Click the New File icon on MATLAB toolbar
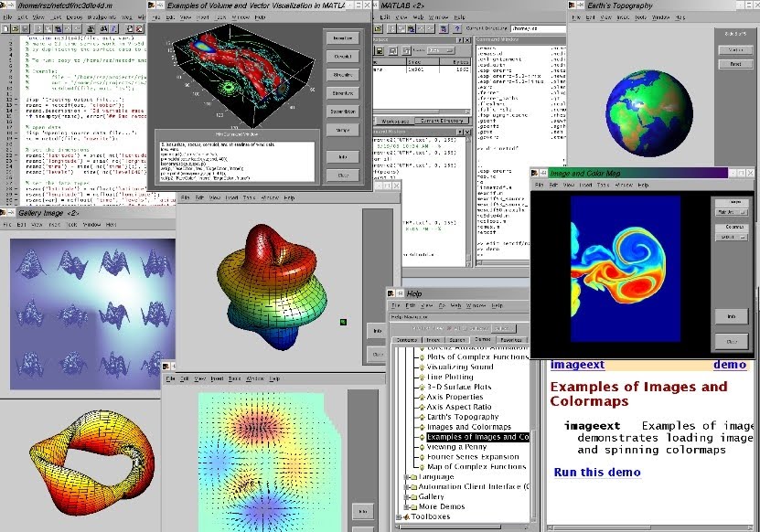The width and height of the screenshot is (760, 532). pos(371,27)
